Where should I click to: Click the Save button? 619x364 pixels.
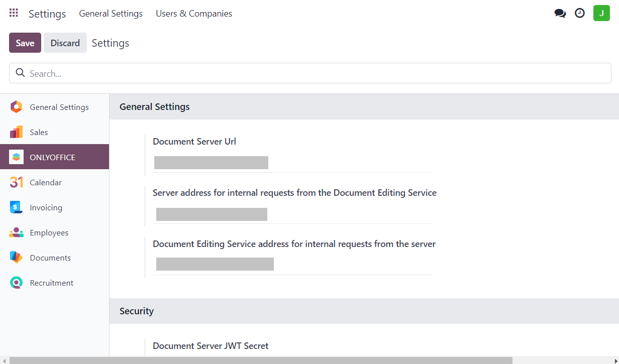point(25,43)
